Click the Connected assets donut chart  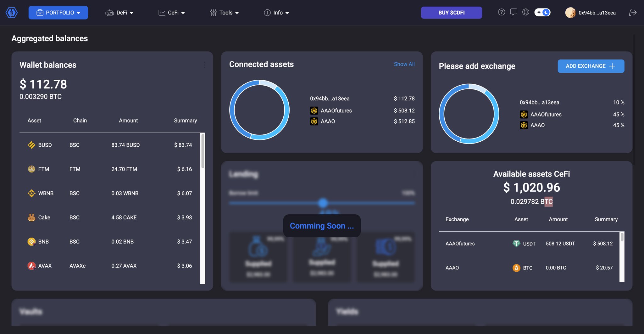point(259,110)
